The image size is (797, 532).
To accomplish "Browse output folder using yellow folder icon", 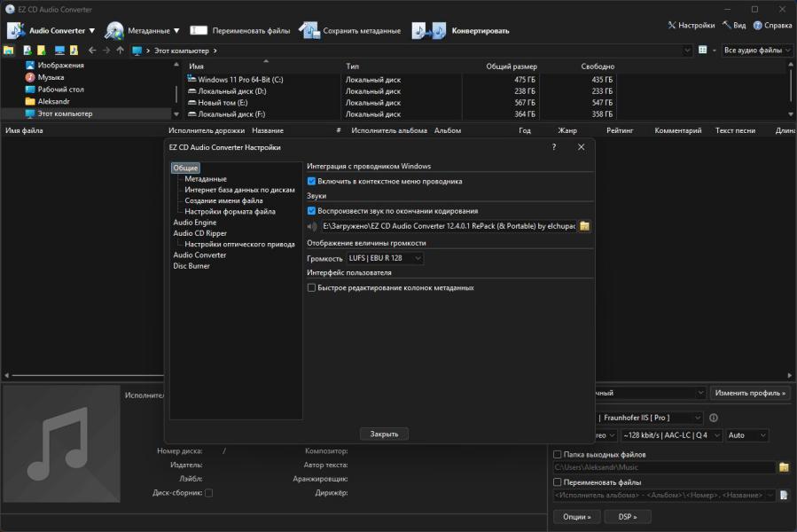I will coord(784,467).
